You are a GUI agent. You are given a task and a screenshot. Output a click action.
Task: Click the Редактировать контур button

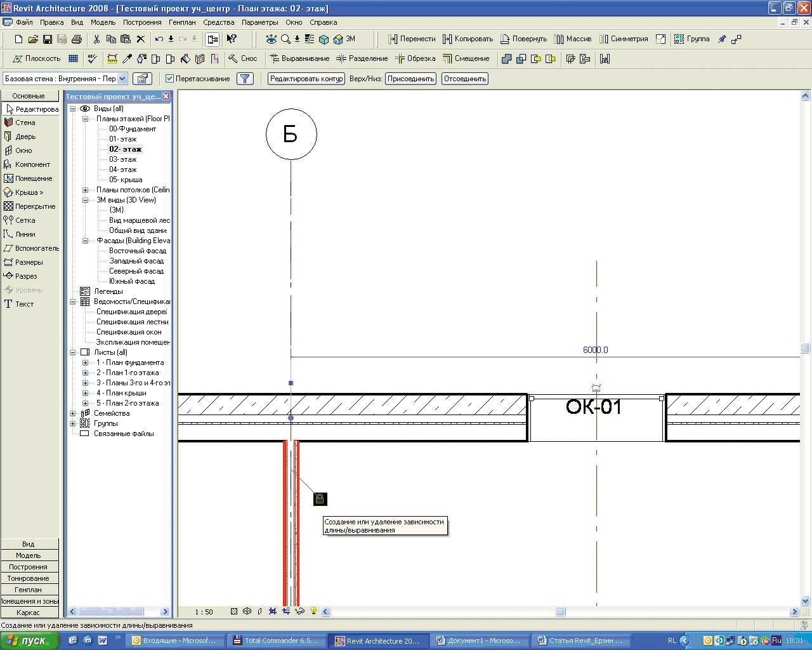pos(306,79)
